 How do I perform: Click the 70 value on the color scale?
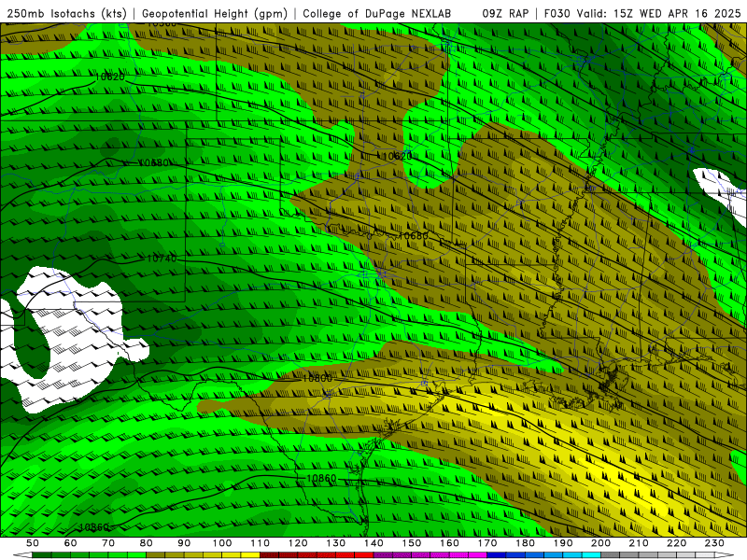point(108,543)
